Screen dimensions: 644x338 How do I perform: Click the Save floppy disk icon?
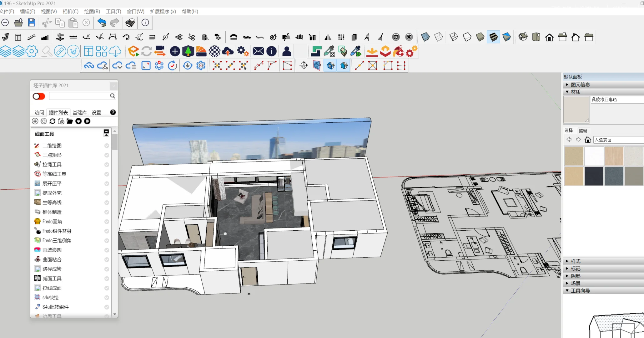(32, 23)
